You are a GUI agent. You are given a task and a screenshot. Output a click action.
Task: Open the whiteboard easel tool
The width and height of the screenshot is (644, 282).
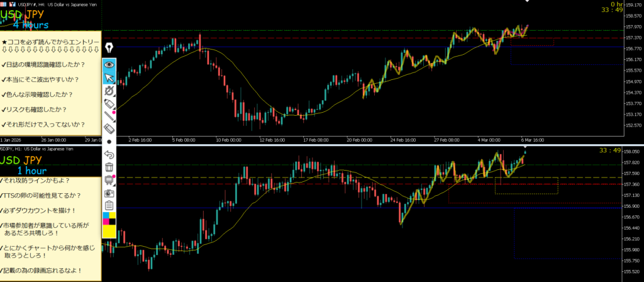click(109, 179)
